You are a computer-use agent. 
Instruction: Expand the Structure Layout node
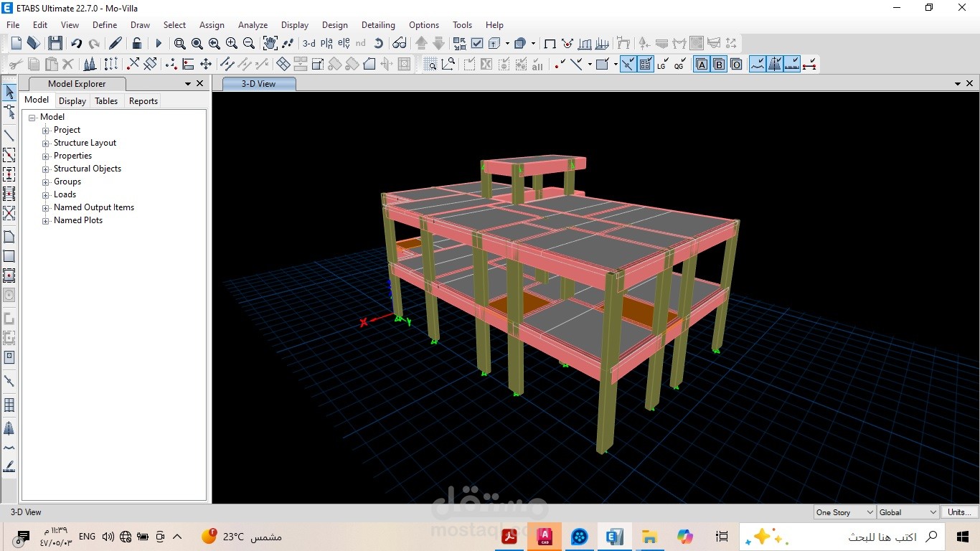[x=46, y=143]
